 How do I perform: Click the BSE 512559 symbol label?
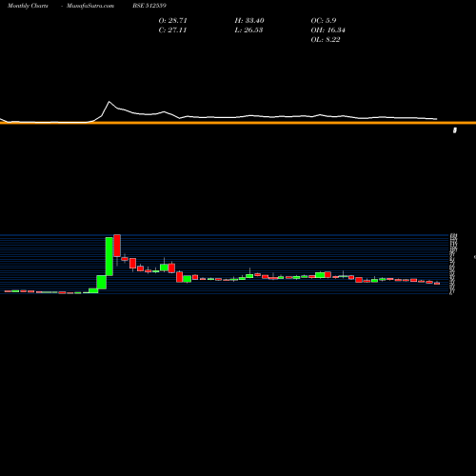pyautogui.click(x=149, y=6)
